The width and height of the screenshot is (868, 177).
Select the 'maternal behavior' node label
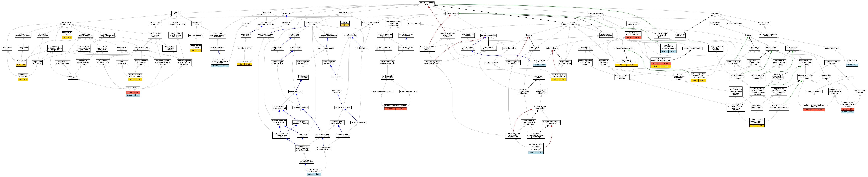point(244,61)
